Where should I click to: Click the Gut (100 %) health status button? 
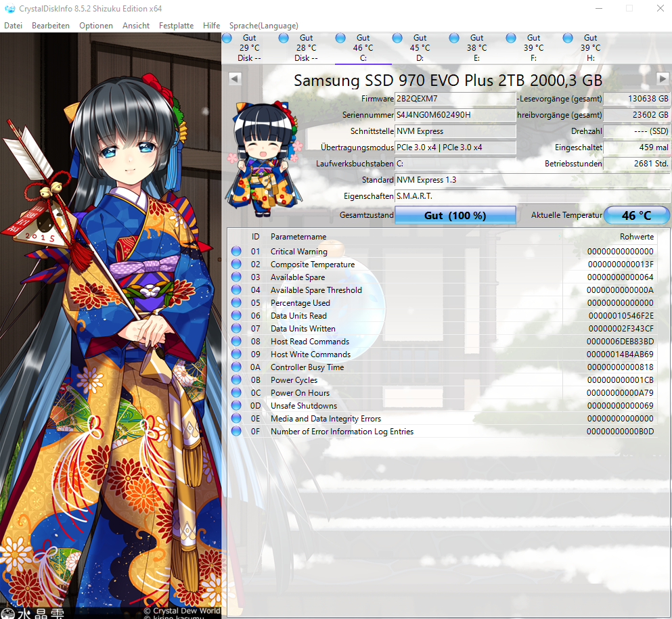(x=455, y=215)
